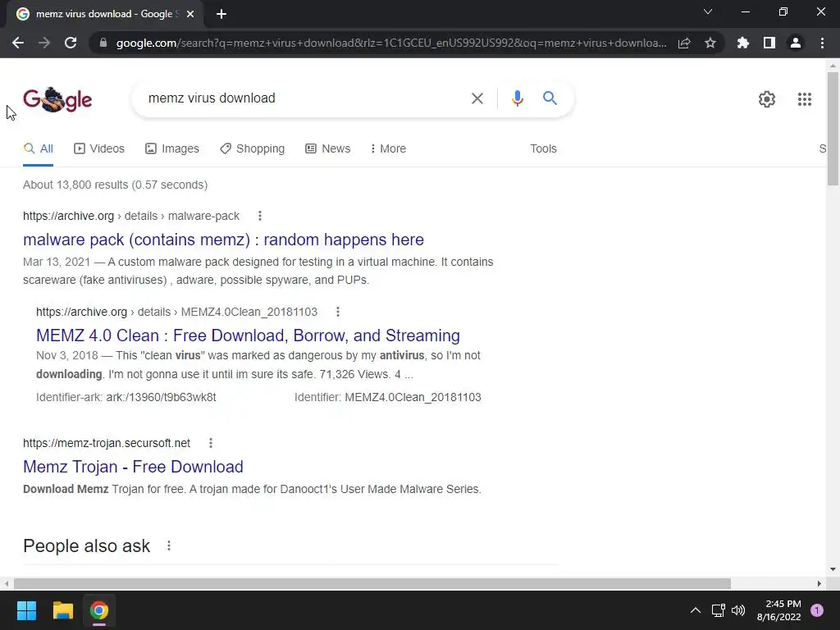
Task: Expand the More search categories menu
Action: click(x=388, y=149)
